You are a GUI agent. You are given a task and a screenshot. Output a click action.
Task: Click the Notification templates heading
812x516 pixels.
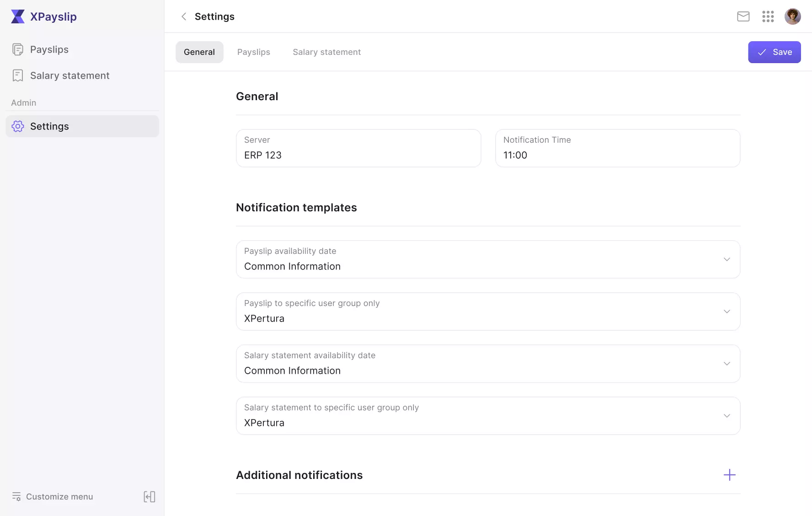(x=296, y=208)
